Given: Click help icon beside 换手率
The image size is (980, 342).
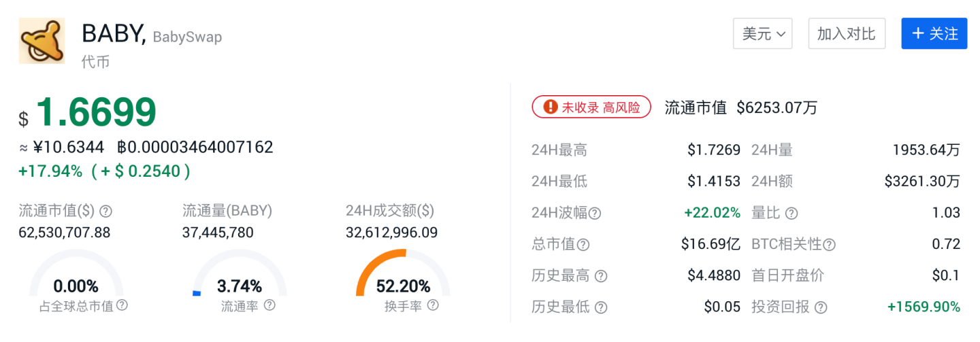Looking at the screenshot, I should point(433,305).
